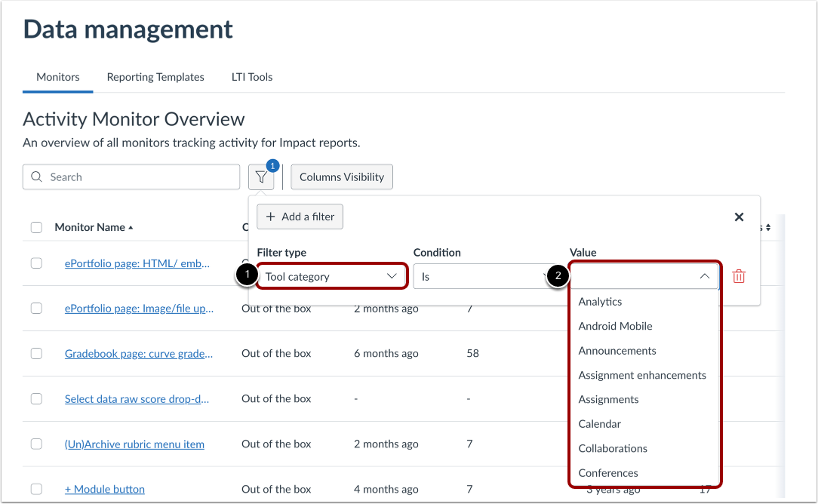Click the search magnifier icon
This screenshot has width=818, height=504.
click(x=36, y=177)
